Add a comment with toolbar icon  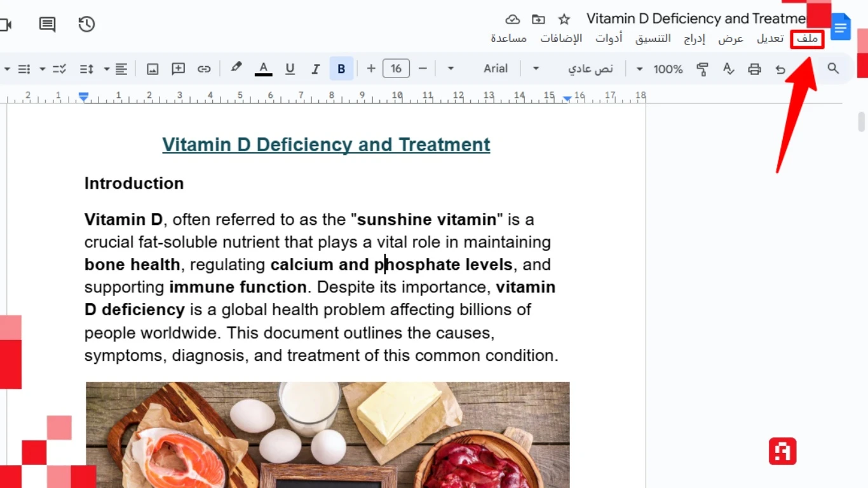179,69
